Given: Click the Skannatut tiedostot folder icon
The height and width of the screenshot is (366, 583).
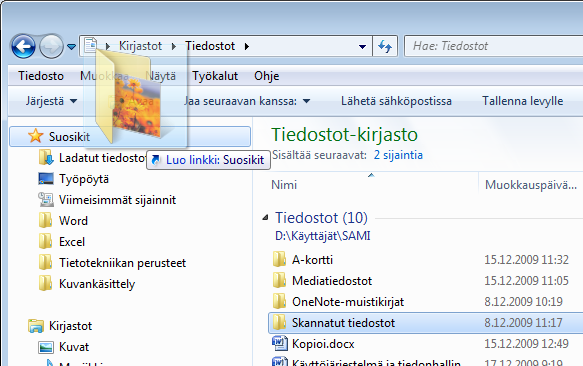Looking at the screenshot, I should [x=279, y=322].
